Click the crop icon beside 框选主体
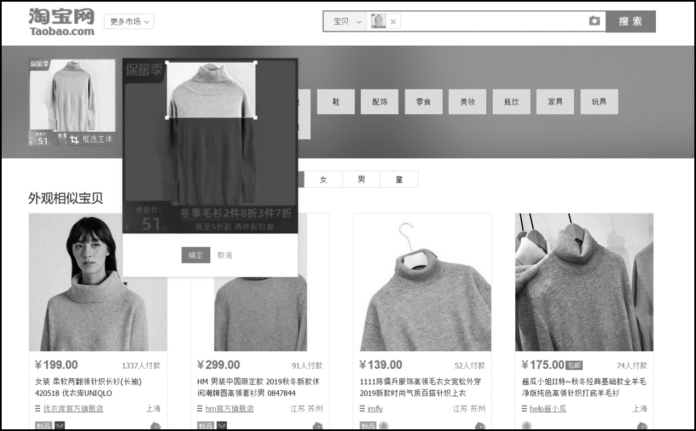The height and width of the screenshot is (431, 696). click(74, 141)
